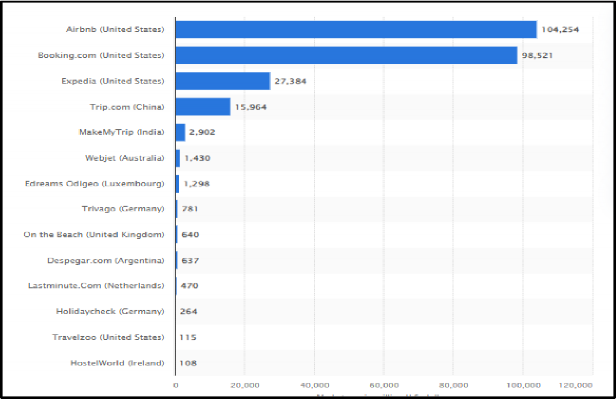
Task: Click the 15,964 data label
Action: coord(251,107)
